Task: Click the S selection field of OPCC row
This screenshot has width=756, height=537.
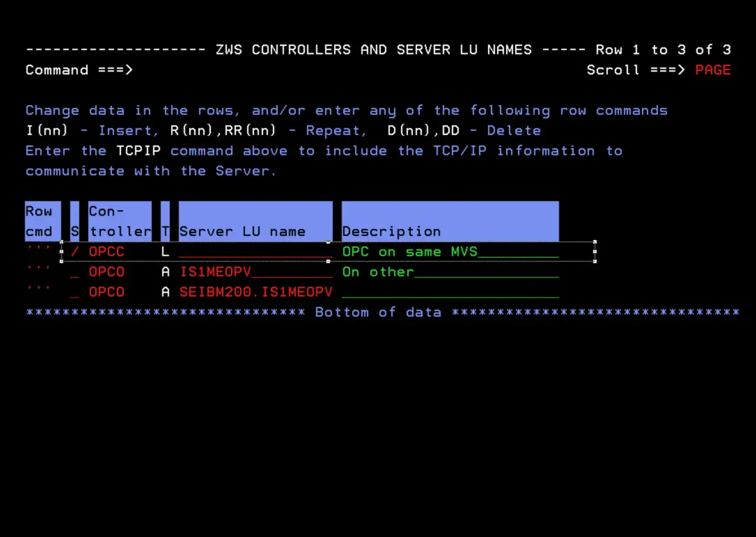Action: tap(75, 251)
